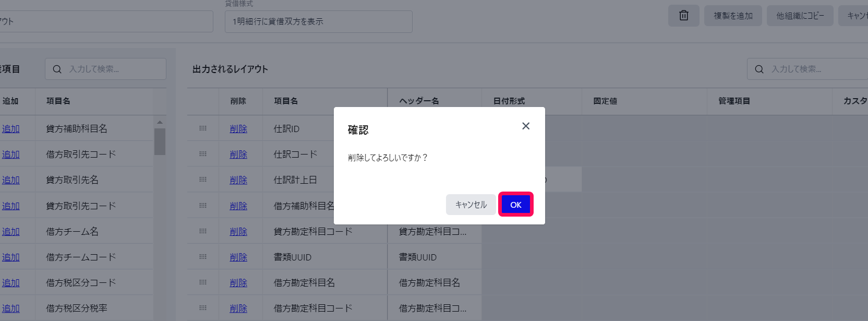Click header name cell 書類UUID
This screenshot has height=321, width=868.
[x=435, y=257]
